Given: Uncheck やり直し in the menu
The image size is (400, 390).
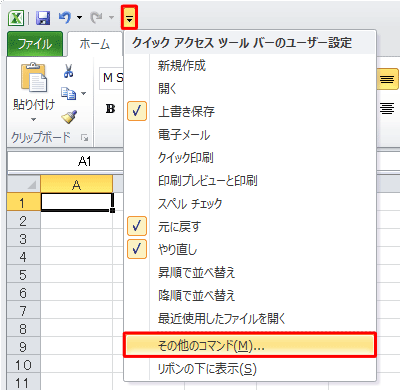Looking at the screenshot, I should coord(250,249).
